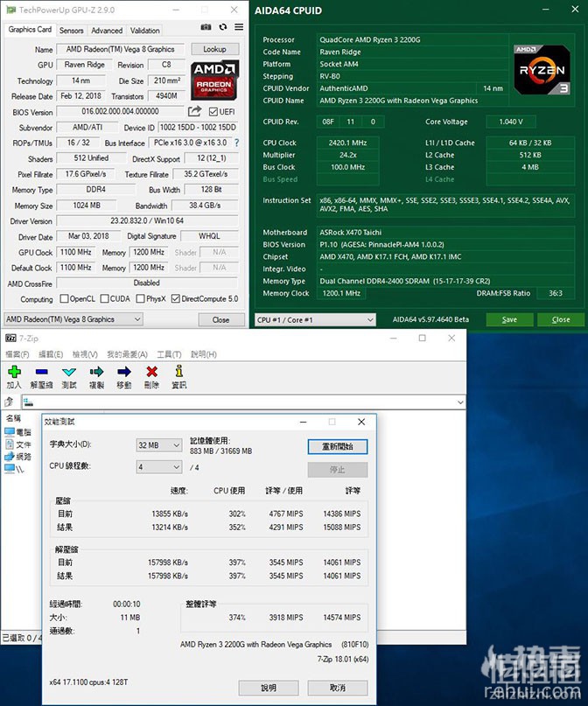Select the Network (網路) item in 7-Zip list
Screen dimensions: 588x706
tap(18, 457)
